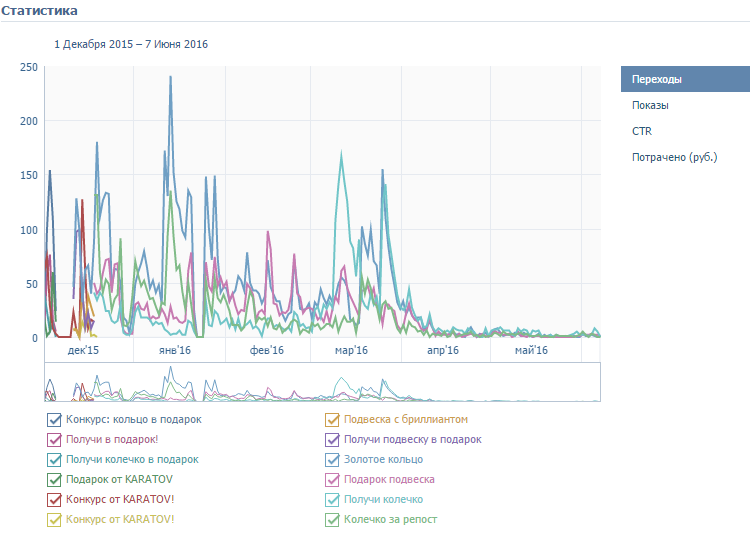Toggle the 'Конкурс: кольцо в подарок' checkbox
Image resolution: width=751 pixels, height=547 pixels.
54,420
